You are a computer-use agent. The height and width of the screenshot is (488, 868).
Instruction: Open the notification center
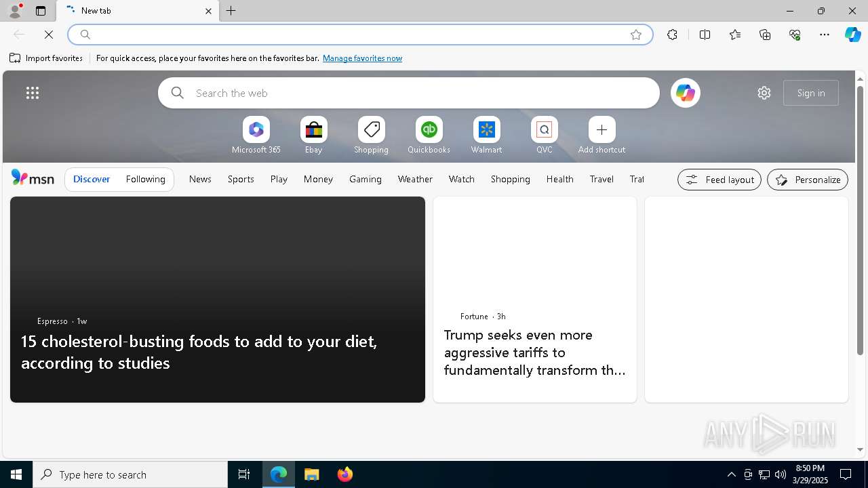(846, 474)
